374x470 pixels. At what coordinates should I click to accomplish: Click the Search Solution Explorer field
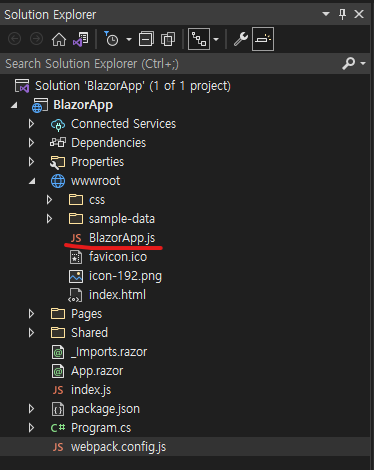[170, 64]
